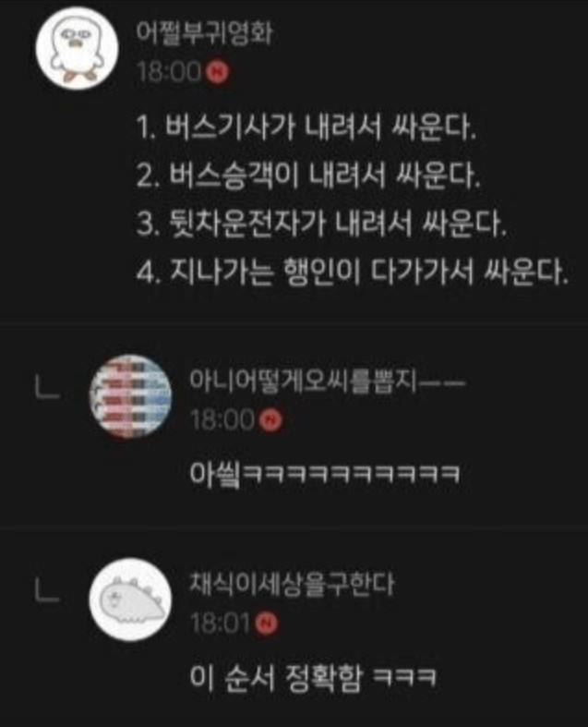588x727 pixels.
Task: Select the reply text 이 순서 정확함 ㅋㅋㅋ
Action: (x=313, y=678)
